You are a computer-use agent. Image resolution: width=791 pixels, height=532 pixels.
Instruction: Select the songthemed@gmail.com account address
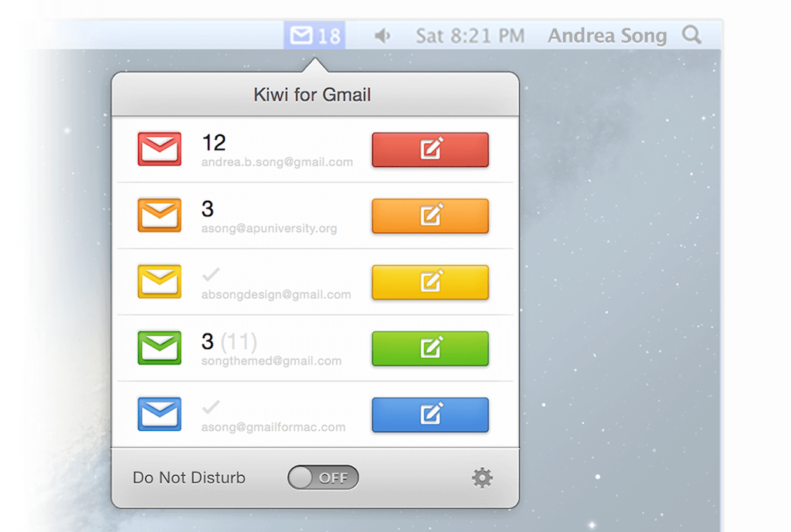coord(271,361)
